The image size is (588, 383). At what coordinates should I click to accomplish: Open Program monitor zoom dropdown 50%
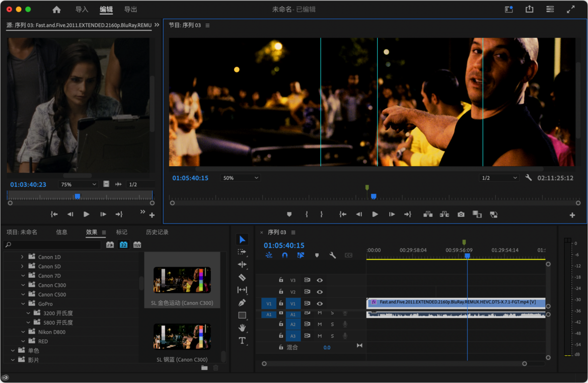click(x=240, y=178)
